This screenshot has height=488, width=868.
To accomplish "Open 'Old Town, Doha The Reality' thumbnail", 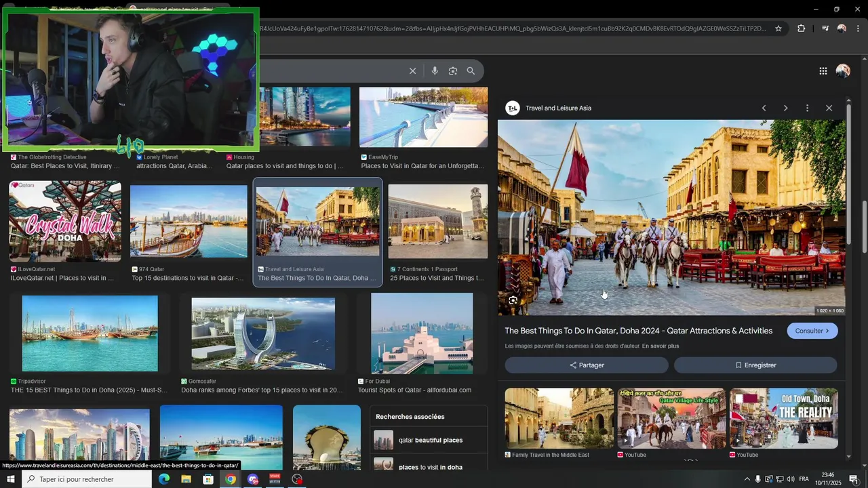I will (784, 418).
